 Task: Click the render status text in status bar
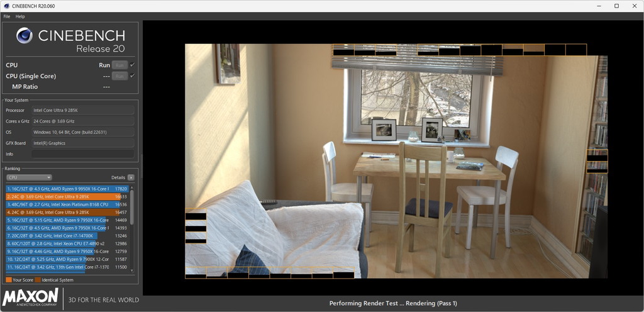coord(393,303)
